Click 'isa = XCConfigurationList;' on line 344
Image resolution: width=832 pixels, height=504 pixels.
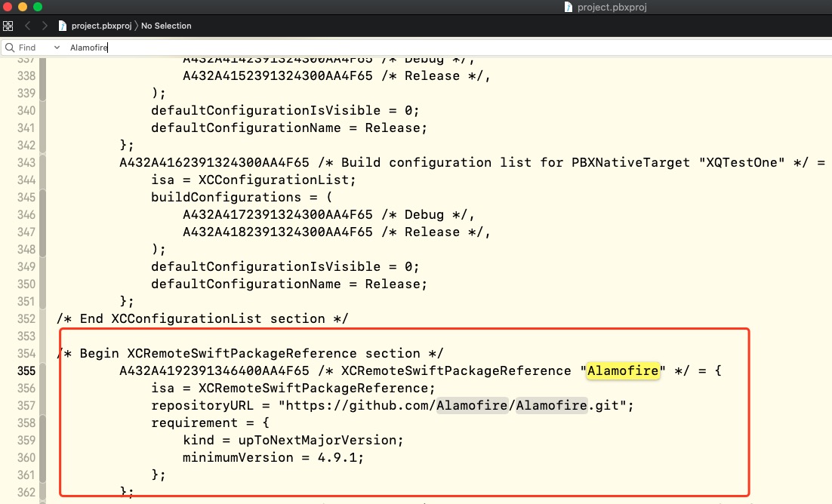pos(254,180)
